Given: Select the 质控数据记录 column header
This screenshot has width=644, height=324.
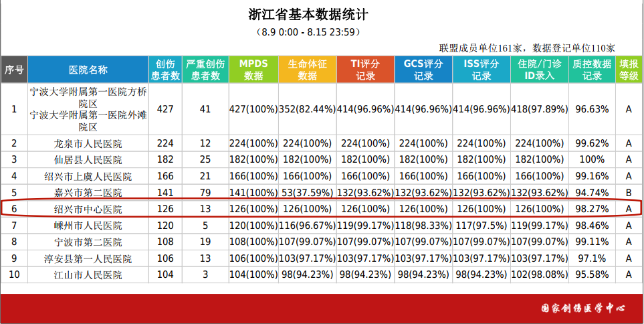Looking at the screenshot, I should pyautogui.click(x=592, y=70).
